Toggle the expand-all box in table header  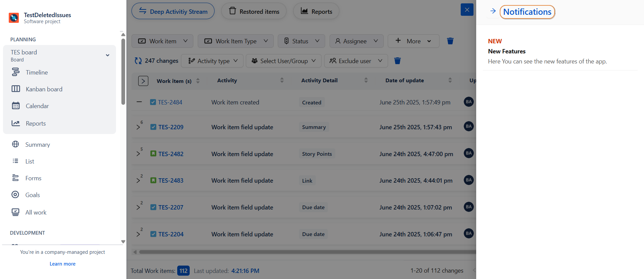[143, 81]
